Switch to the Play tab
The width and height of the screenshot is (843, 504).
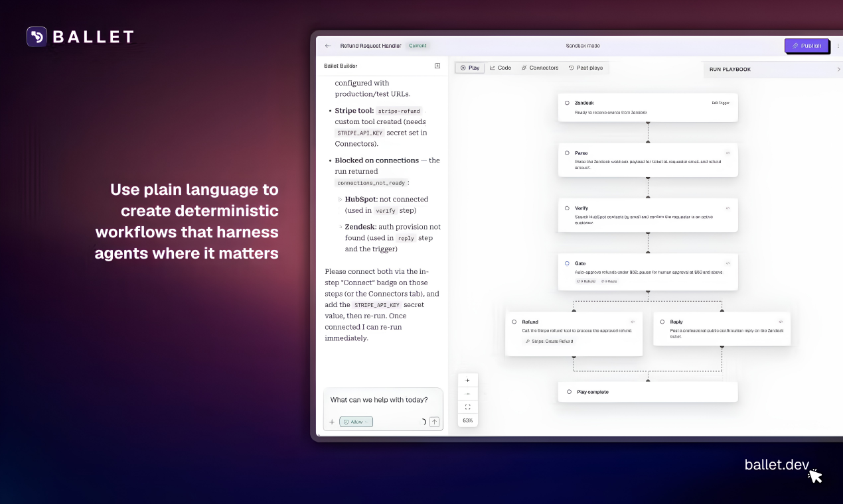(x=470, y=68)
